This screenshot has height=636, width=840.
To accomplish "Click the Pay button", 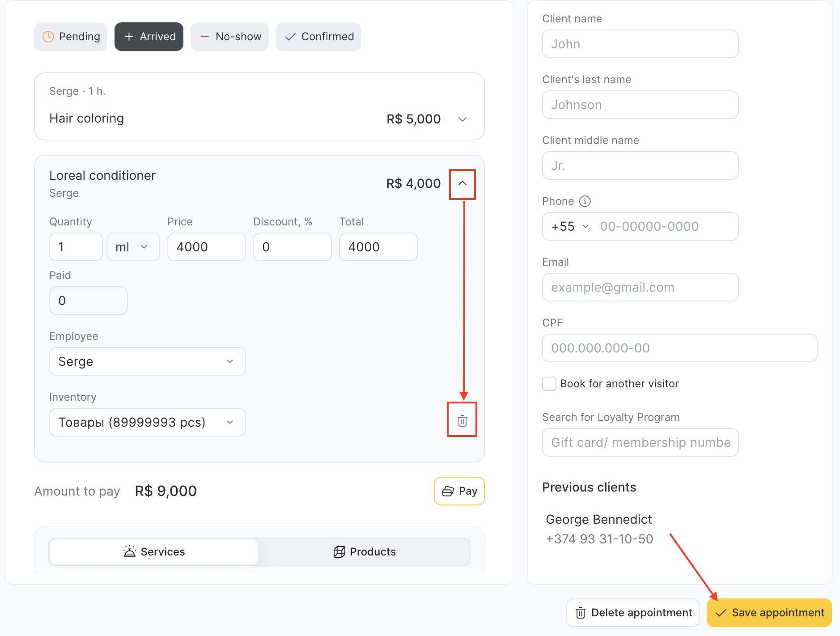I will pos(459,491).
